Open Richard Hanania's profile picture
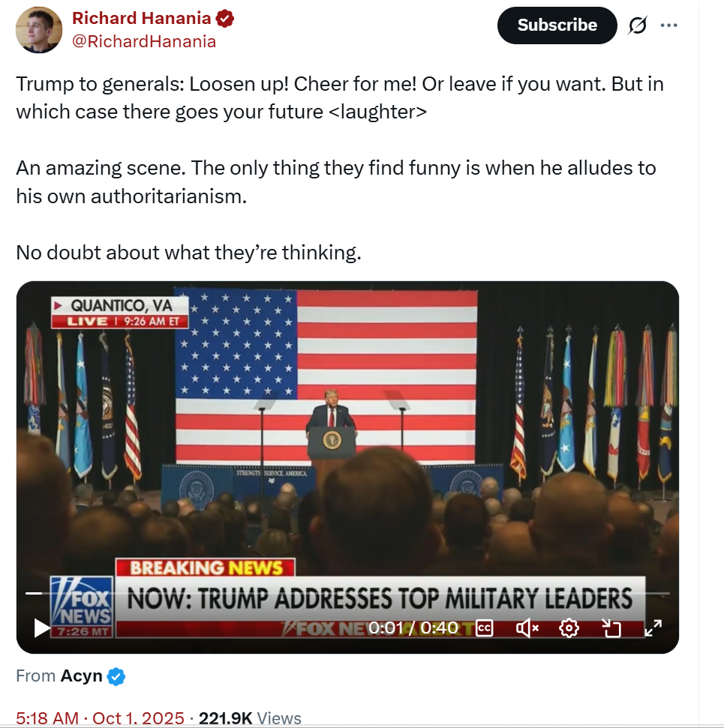The width and height of the screenshot is (724, 728). (38, 30)
